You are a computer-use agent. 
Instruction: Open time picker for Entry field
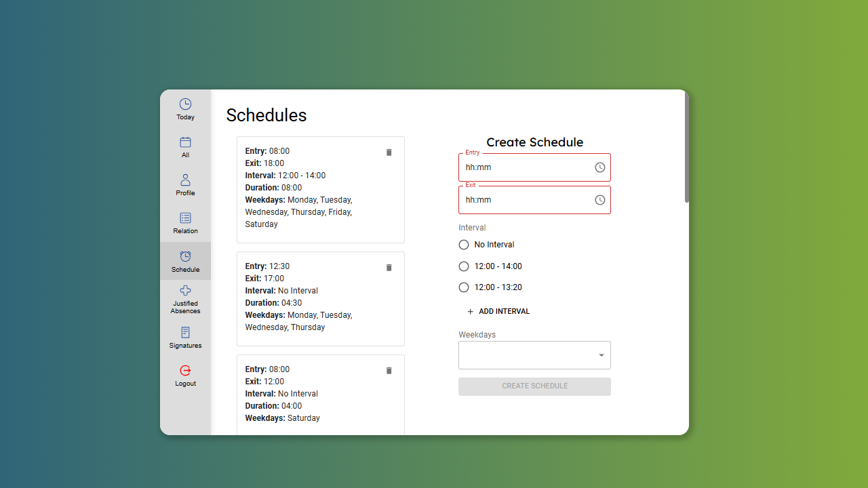coord(600,167)
